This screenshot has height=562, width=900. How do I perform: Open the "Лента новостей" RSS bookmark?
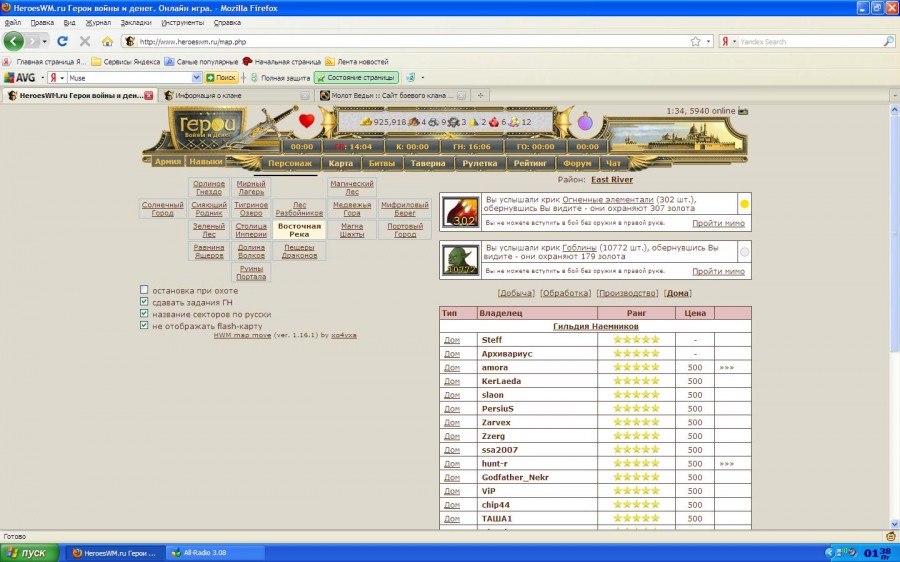coord(356,61)
